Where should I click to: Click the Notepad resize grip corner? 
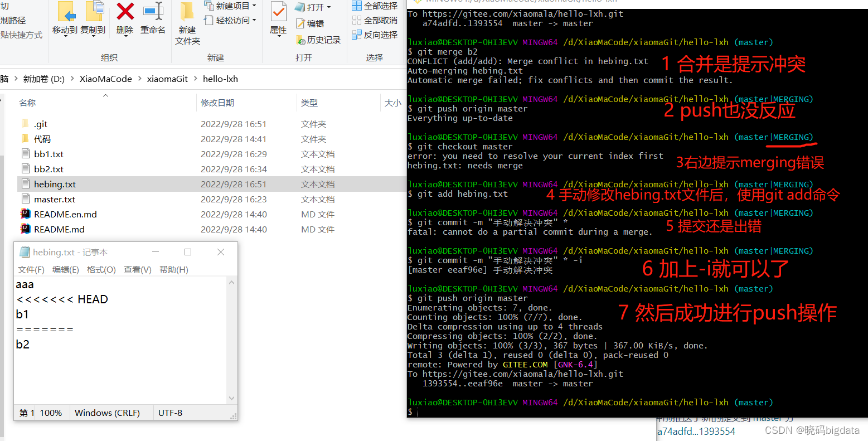coord(234,416)
